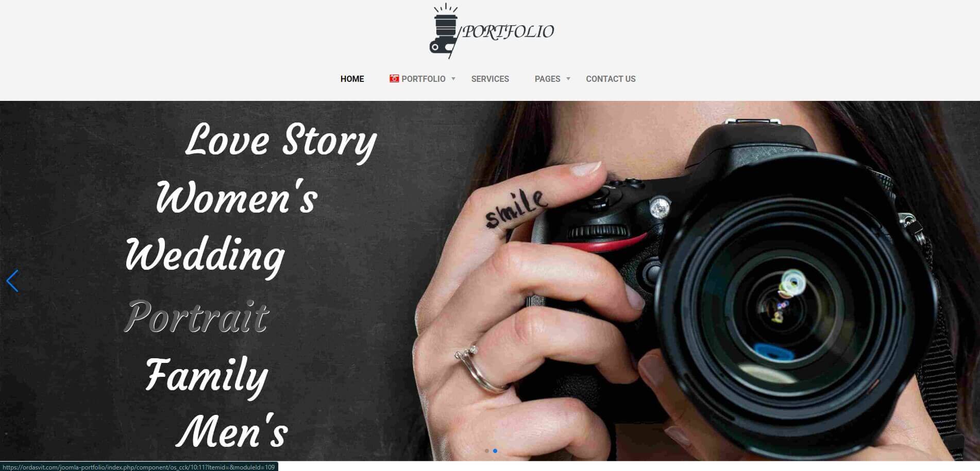Select the first gray slider dot
Viewport: 980px width, 471px height.
point(487,451)
